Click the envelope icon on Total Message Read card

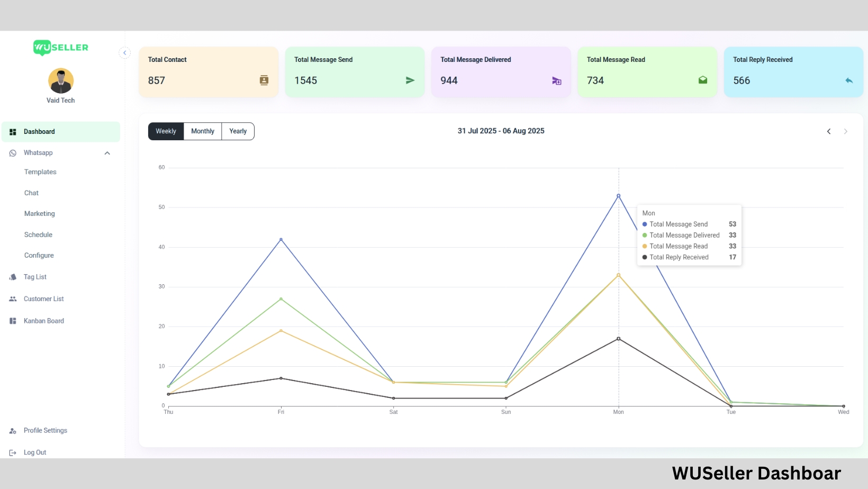(703, 80)
